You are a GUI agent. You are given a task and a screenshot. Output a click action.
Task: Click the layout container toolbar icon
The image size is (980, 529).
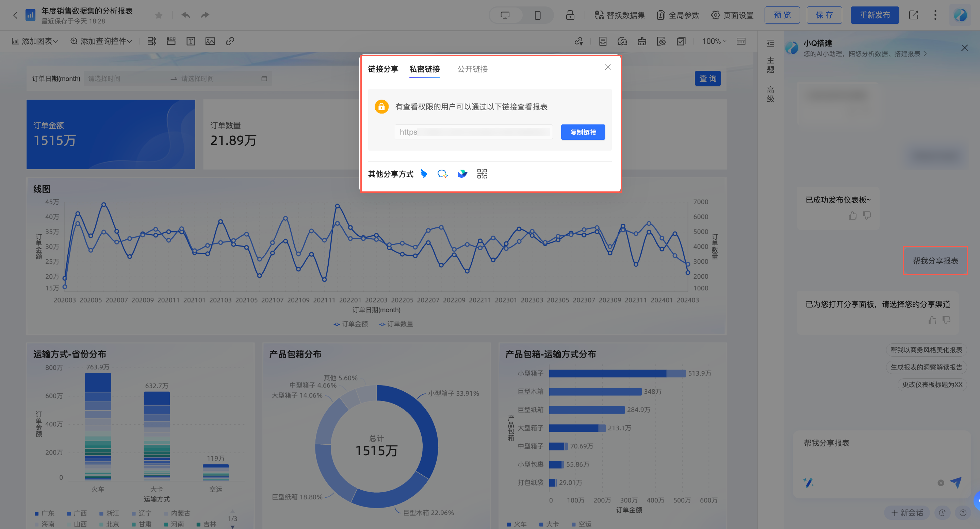[152, 41]
